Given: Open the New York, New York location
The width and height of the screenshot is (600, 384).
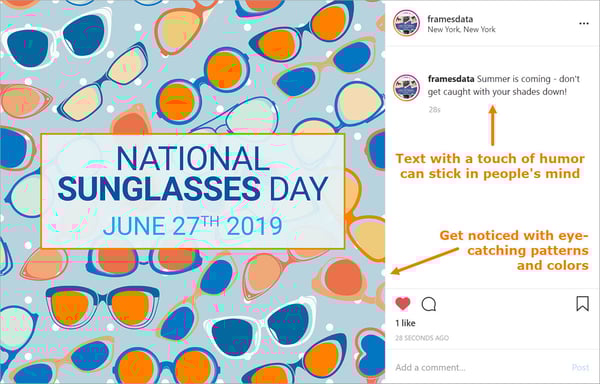Looking at the screenshot, I should tap(461, 29).
